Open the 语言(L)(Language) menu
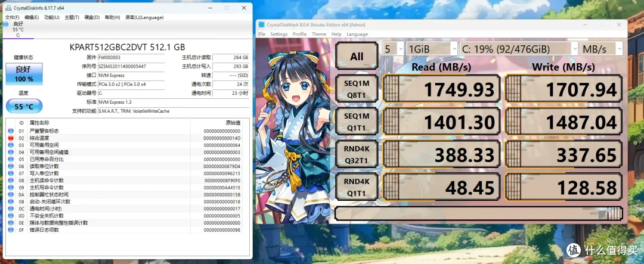The height and width of the screenshot is (264, 644). coord(144,17)
